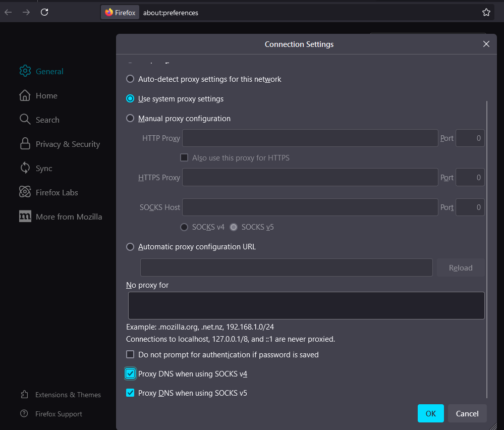The width and height of the screenshot is (504, 430).
Task: Enable Do not prompt for authentication checkbox
Action: pyautogui.click(x=130, y=355)
